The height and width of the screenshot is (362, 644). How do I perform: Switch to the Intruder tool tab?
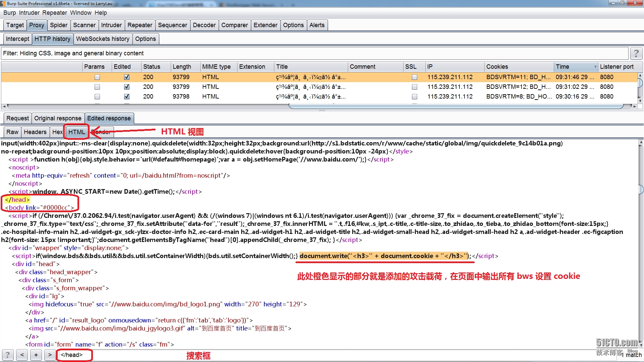111,25
